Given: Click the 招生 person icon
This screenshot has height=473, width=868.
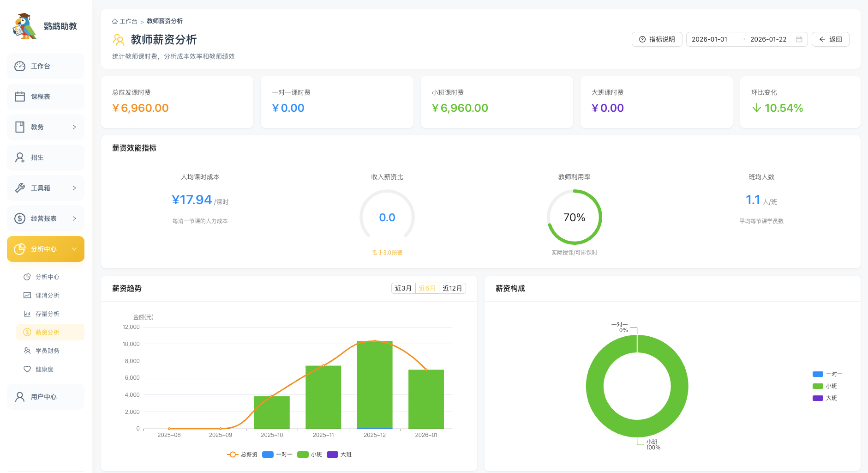Looking at the screenshot, I should point(20,158).
